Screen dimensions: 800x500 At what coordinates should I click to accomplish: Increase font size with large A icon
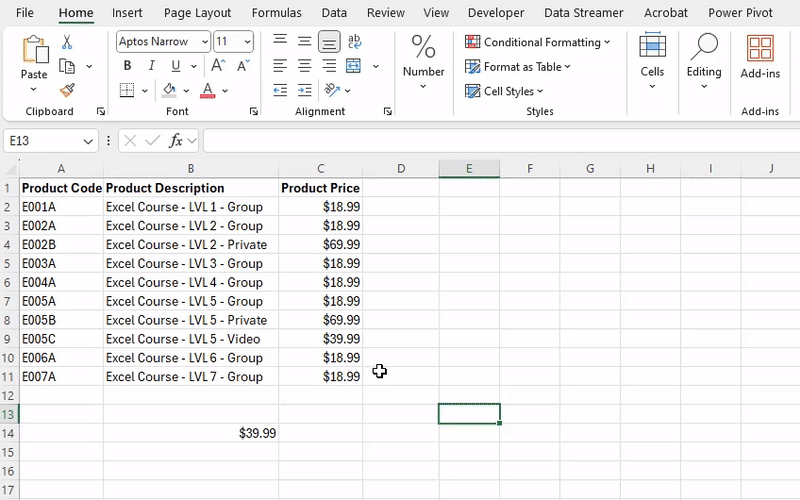[x=218, y=65]
